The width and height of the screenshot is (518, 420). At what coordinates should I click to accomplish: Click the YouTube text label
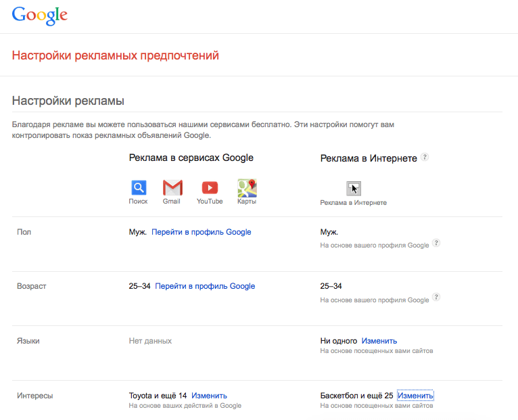(210, 202)
